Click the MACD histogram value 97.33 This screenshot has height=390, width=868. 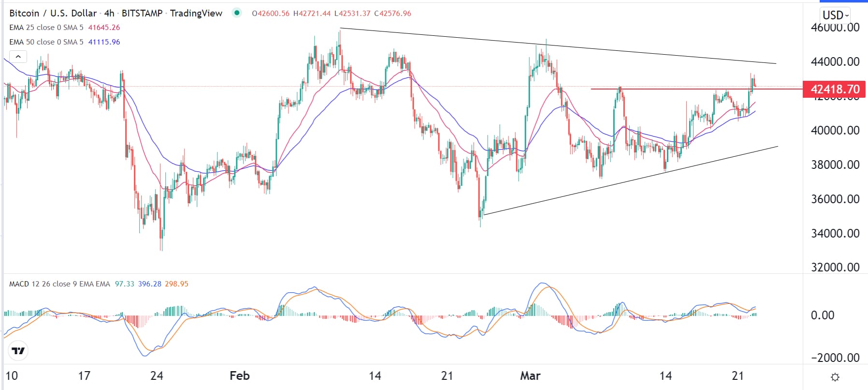click(125, 284)
